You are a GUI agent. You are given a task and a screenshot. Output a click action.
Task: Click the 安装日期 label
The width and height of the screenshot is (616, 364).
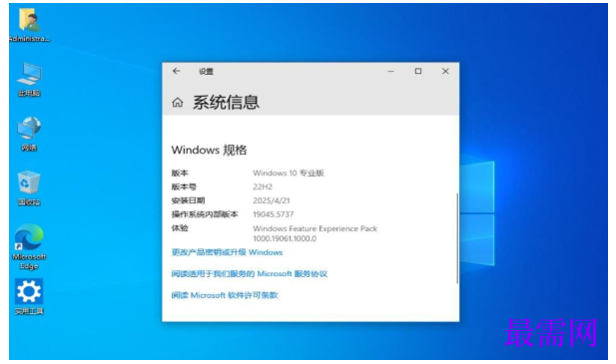[x=188, y=200]
